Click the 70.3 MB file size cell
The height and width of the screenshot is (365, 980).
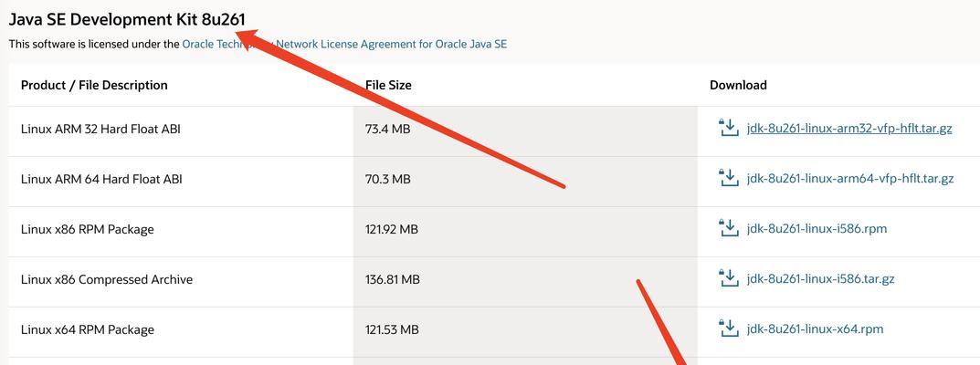525,181
